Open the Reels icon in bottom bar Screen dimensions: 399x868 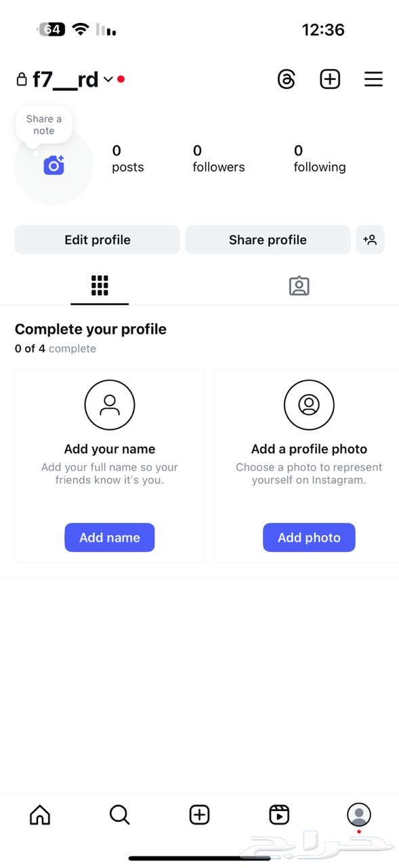click(278, 814)
